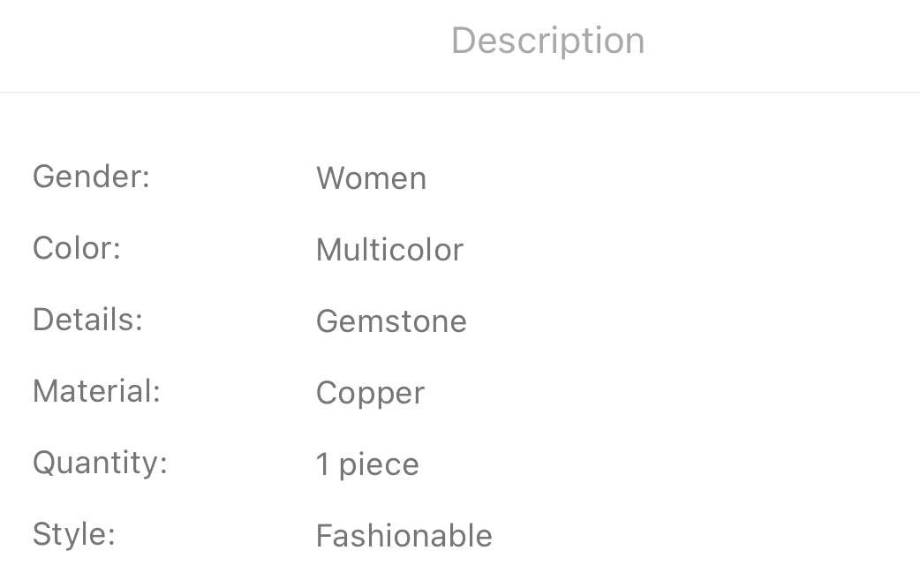
Task: Select the 'Women' gender value
Action: point(371,178)
